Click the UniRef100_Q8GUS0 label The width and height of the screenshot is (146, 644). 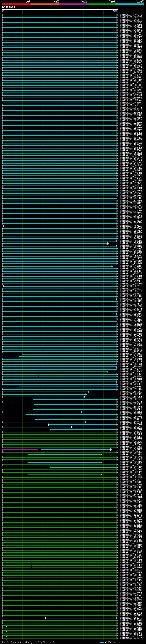(x=131, y=427)
